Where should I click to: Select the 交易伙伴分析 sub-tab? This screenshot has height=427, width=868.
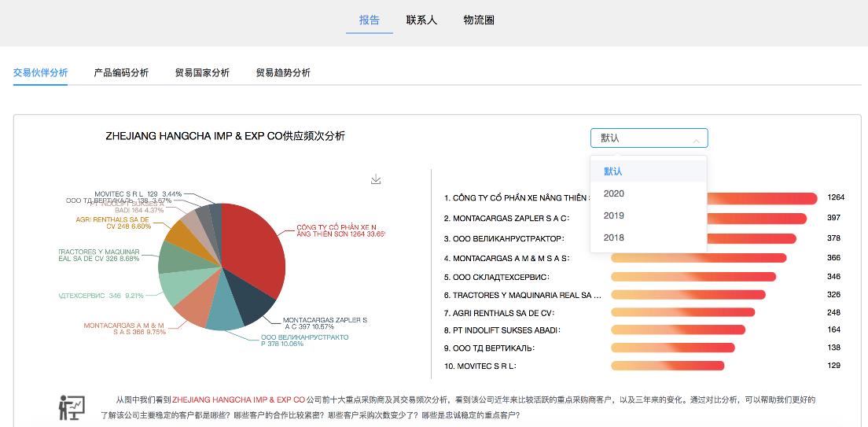[40, 72]
